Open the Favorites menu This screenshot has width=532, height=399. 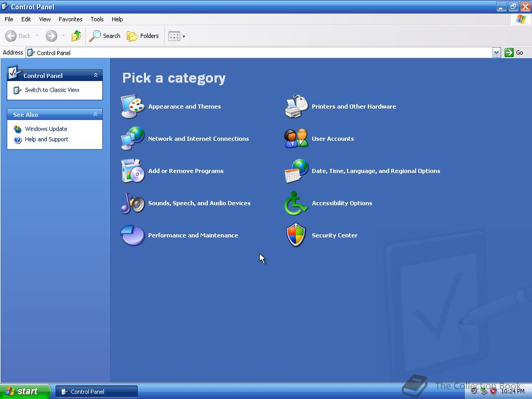click(x=70, y=19)
